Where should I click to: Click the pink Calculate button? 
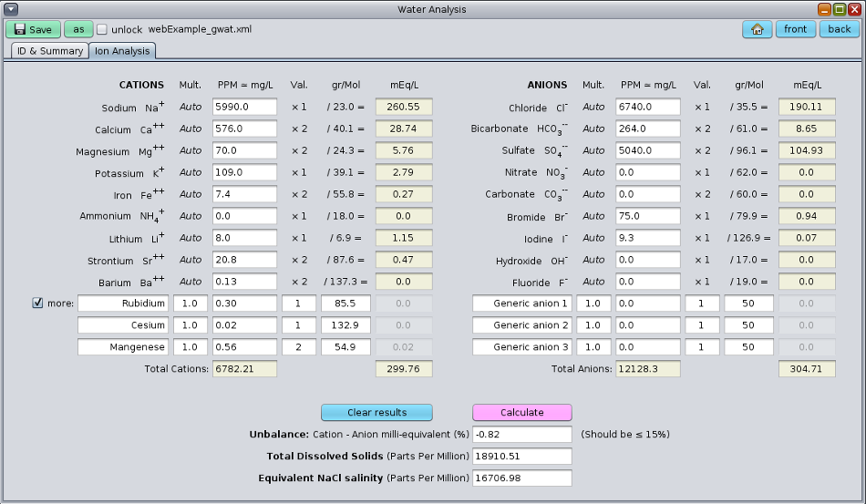coord(522,412)
